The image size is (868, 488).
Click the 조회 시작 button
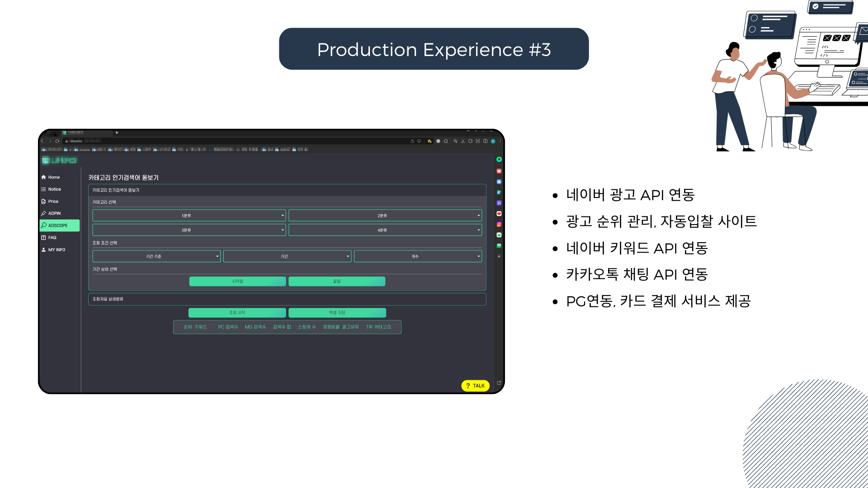tap(237, 313)
